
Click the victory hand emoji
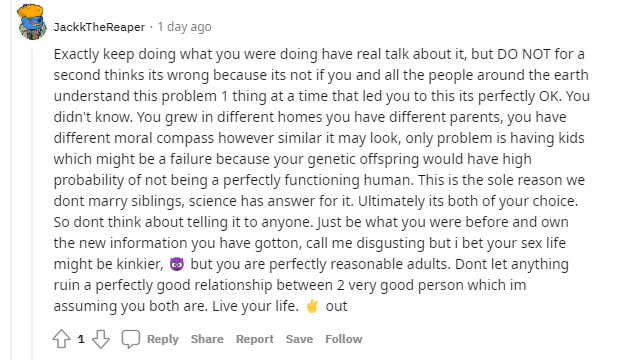click(x=312, y=306)
